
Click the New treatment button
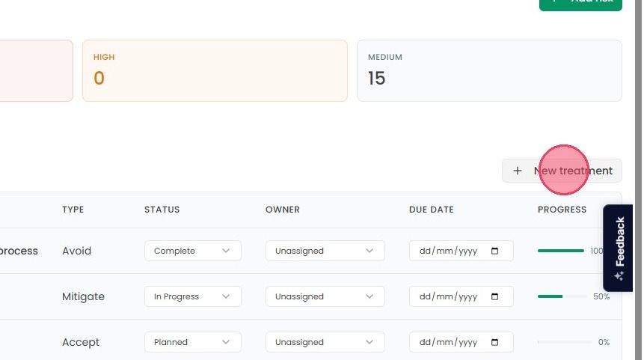point(562,171)
